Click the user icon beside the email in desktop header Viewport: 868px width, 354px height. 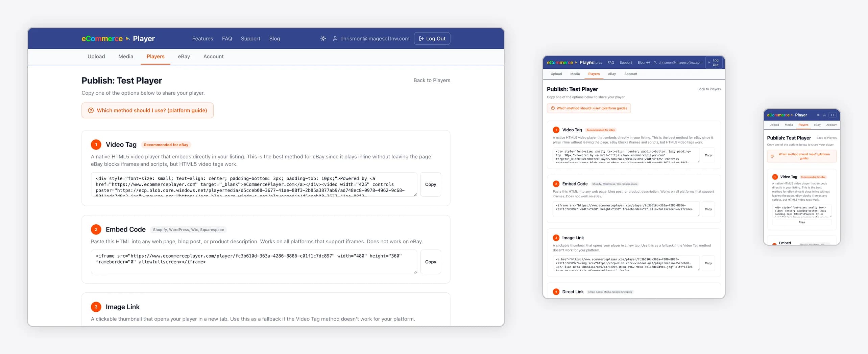click(x=335, y=39)
